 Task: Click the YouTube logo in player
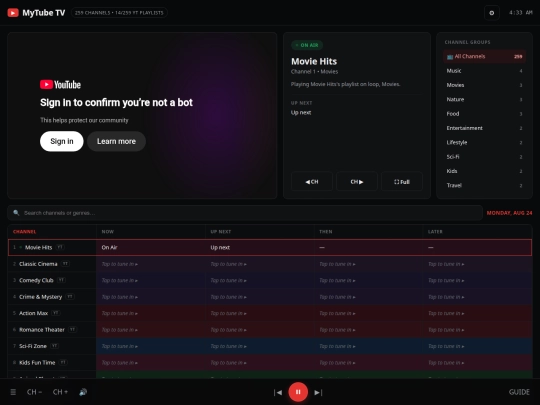[60, 84]
